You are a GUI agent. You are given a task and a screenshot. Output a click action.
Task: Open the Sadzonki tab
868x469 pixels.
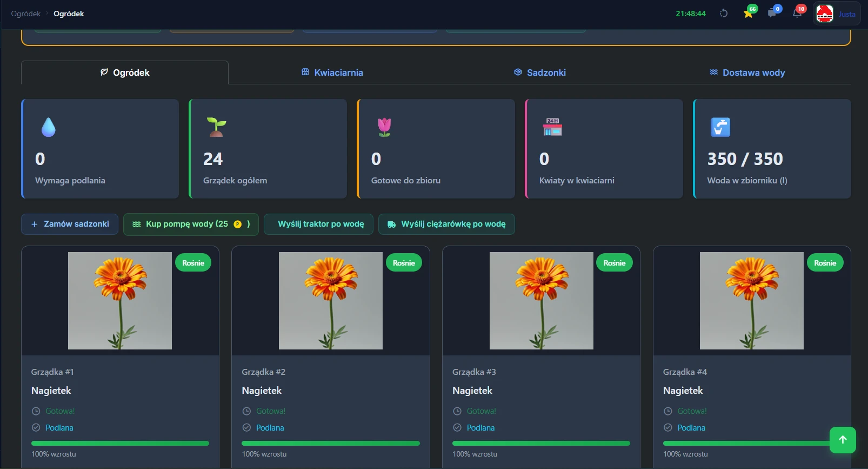point(539,72)
